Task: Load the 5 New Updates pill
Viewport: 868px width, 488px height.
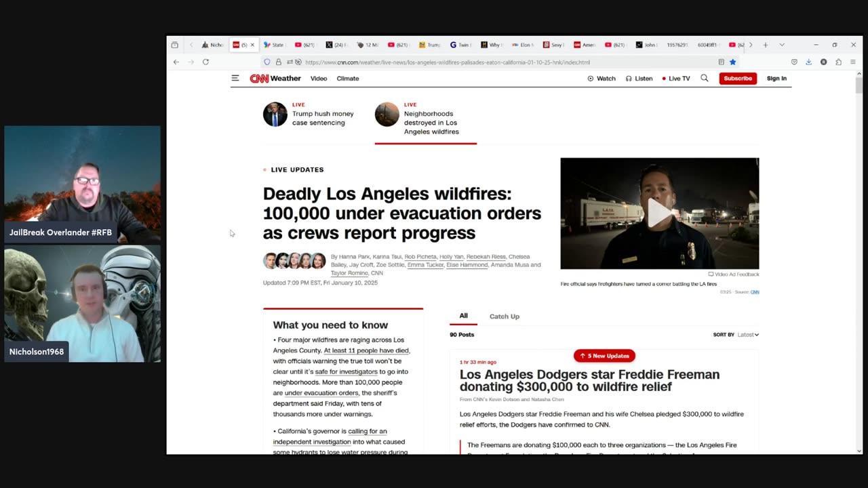Action: click(x=604, y=356)
